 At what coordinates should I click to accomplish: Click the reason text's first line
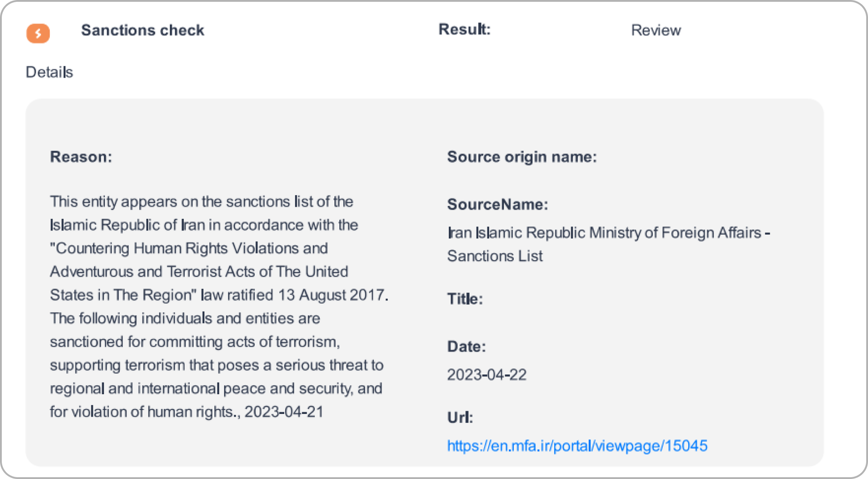(202, 202)
